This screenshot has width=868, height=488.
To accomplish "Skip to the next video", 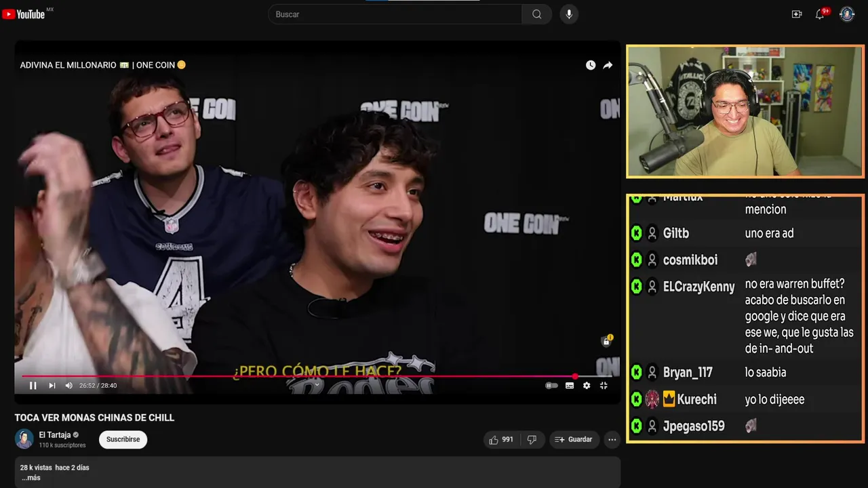I will tap(52, 386).
